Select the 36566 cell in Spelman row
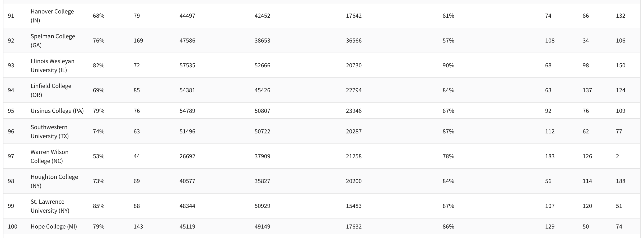 [x=353, y=41]
